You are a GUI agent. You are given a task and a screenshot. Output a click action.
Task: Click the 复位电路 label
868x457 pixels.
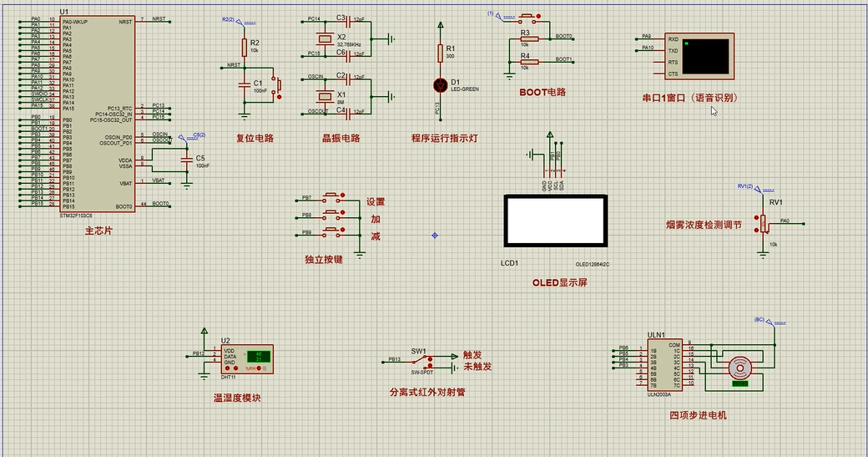[255, 138]
